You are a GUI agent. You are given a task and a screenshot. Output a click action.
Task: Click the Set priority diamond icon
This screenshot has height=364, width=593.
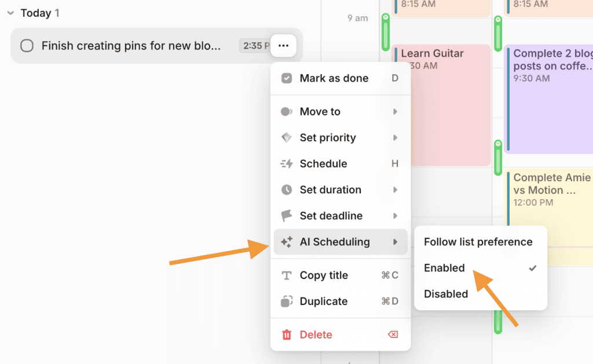pos(286,138)
